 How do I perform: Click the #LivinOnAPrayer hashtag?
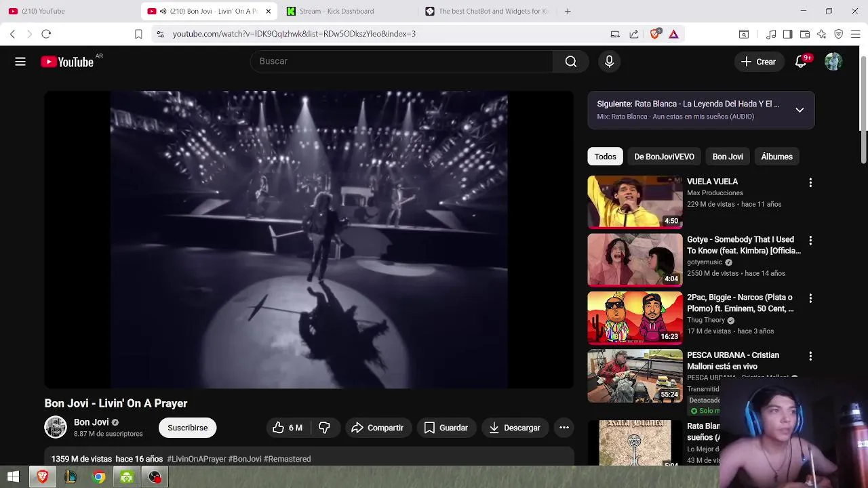click(x=197, y=459)
